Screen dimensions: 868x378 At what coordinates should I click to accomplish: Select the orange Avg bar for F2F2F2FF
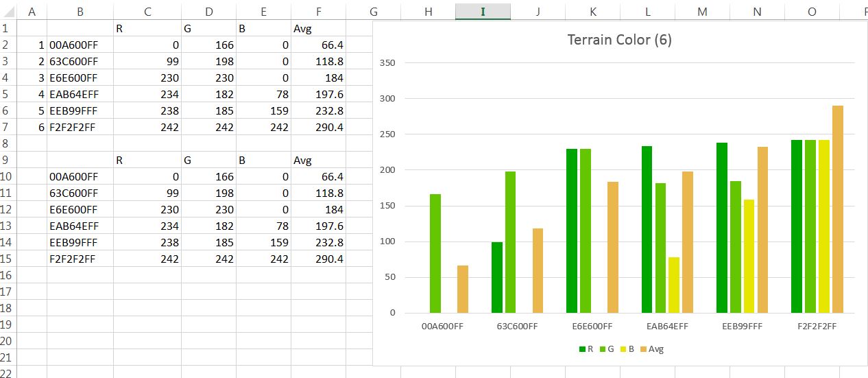point(838,209)
